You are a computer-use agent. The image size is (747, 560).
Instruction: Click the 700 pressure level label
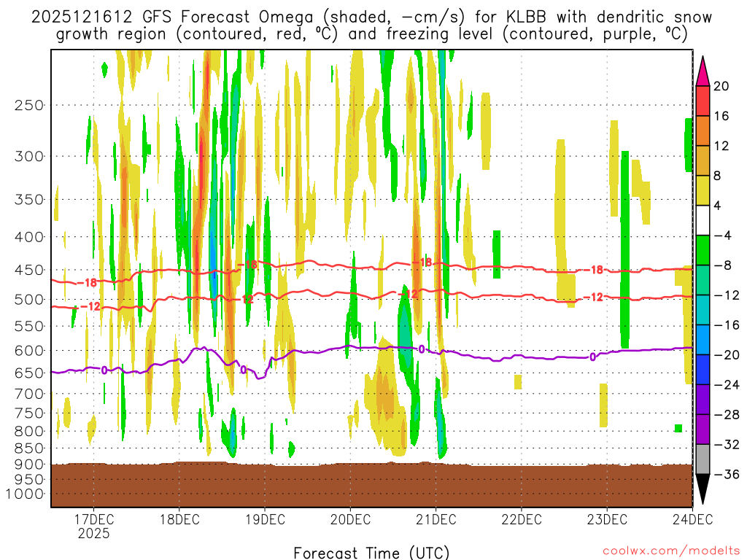pyautogui.click(x=29, y=394)
